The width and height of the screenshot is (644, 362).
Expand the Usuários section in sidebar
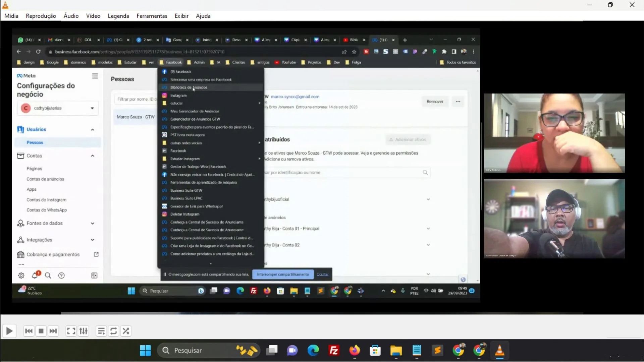pos(93,129)
